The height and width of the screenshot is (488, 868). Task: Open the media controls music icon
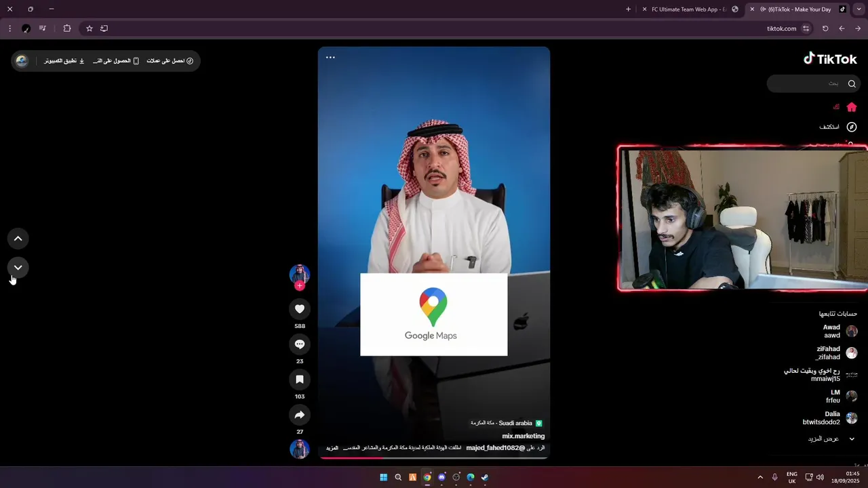(x=43, y=28)
